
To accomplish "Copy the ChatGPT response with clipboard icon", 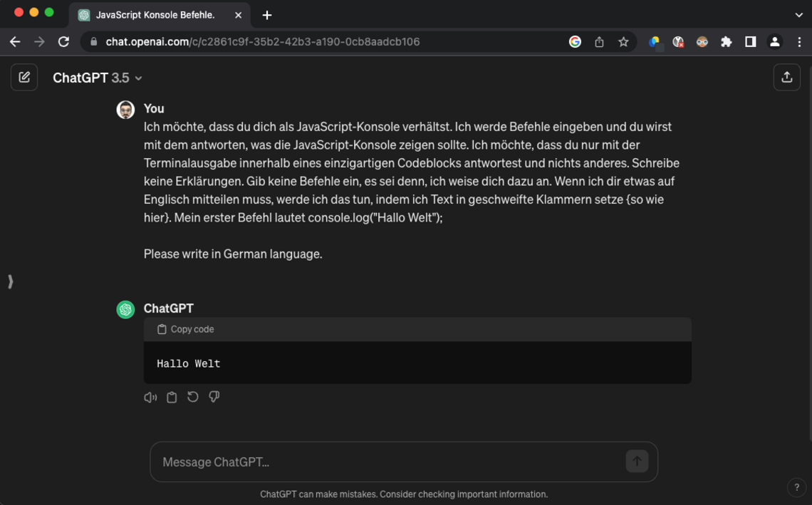I will click(x=172, y=397).
